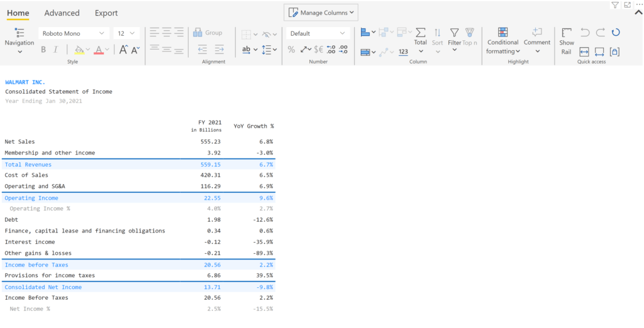Open the More options ellipsis menu
The width and height of the screenshot is (644, 328).
point(638,4)
